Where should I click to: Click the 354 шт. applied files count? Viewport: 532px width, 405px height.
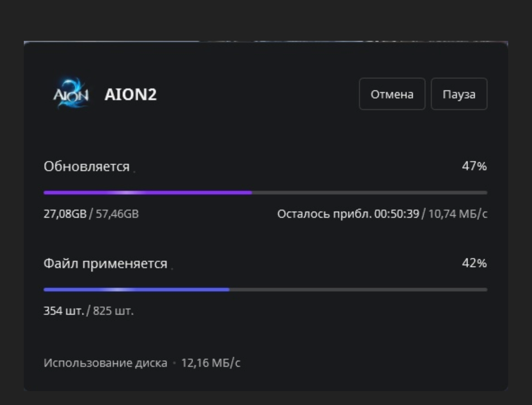[x=63, y=311]
